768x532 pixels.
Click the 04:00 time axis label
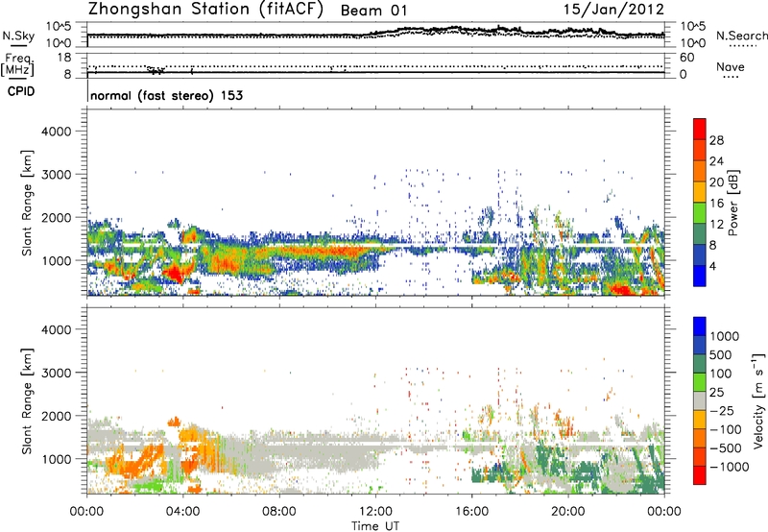coord(182,512)
